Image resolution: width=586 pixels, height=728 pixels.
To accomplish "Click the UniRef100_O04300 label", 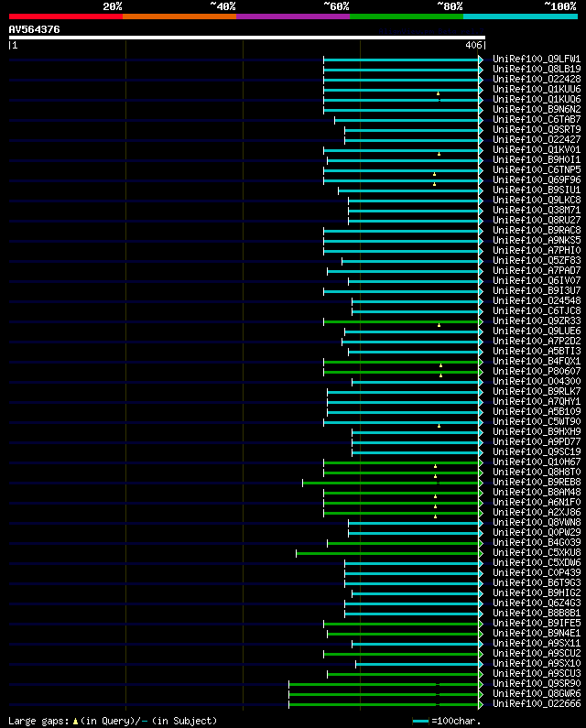I will (x=537, y=382).
